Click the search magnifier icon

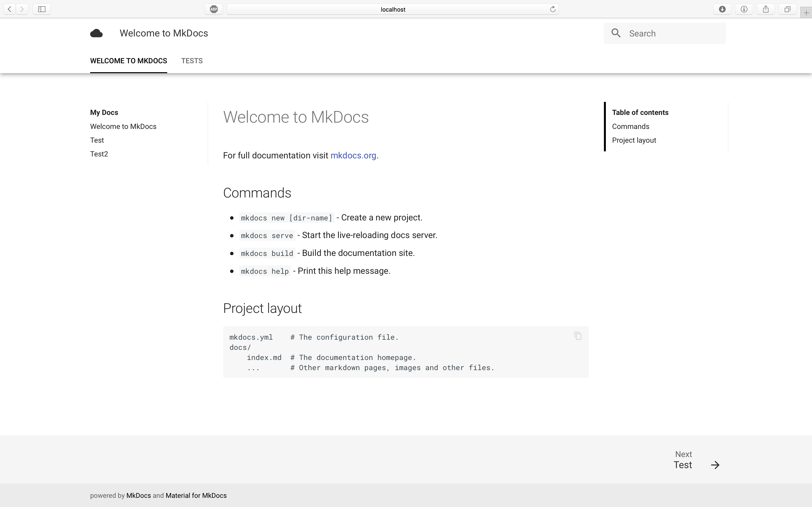[x=616, y=33]
